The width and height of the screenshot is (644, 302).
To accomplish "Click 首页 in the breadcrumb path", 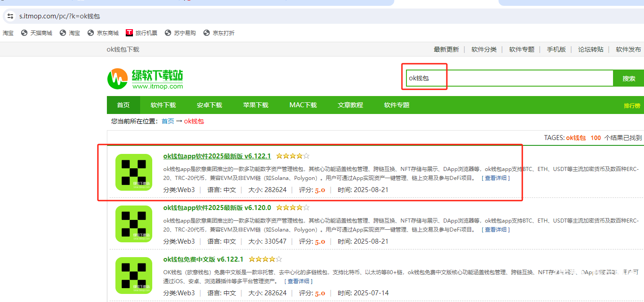I will (168, 121).
